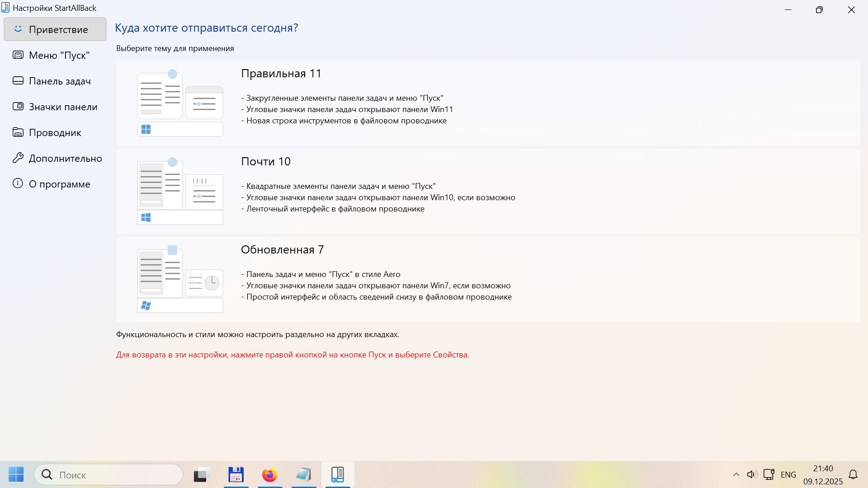Select the Proper 11 theme thumbnail
Screen dimensions: 868x488
pyautogui.click(x=180, y=103)
